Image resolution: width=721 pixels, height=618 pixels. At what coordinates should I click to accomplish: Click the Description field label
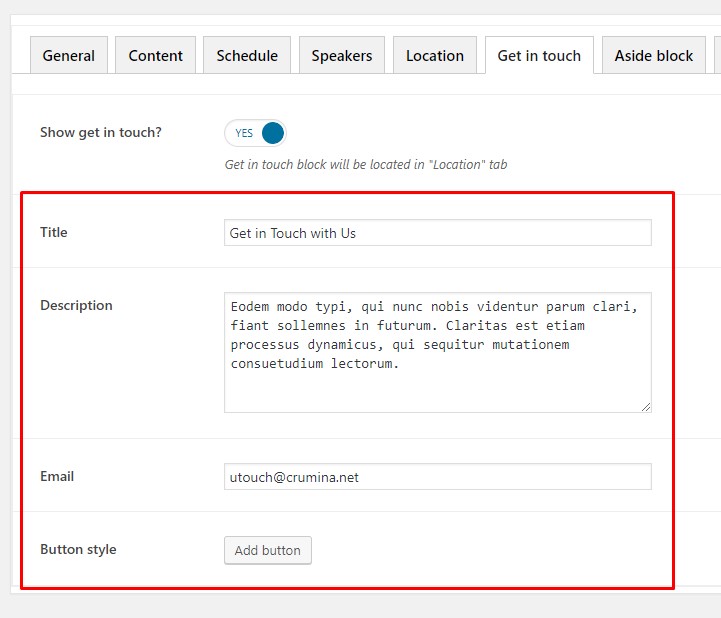pos(76,305)
